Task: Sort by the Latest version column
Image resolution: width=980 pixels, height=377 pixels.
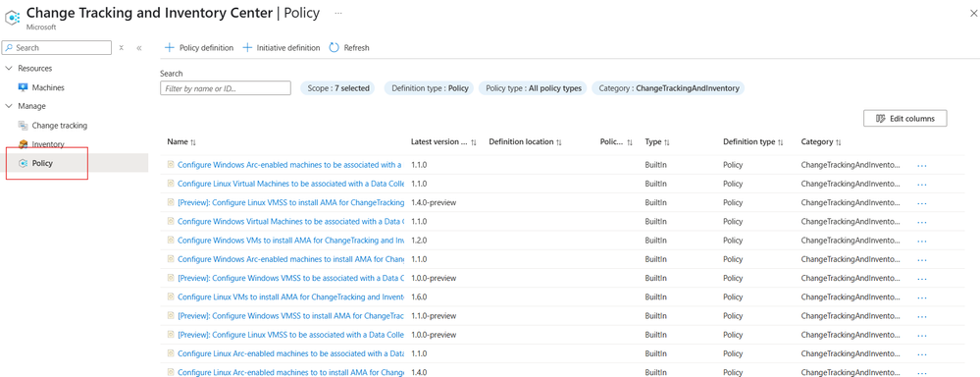Action: tap(443, 142)
